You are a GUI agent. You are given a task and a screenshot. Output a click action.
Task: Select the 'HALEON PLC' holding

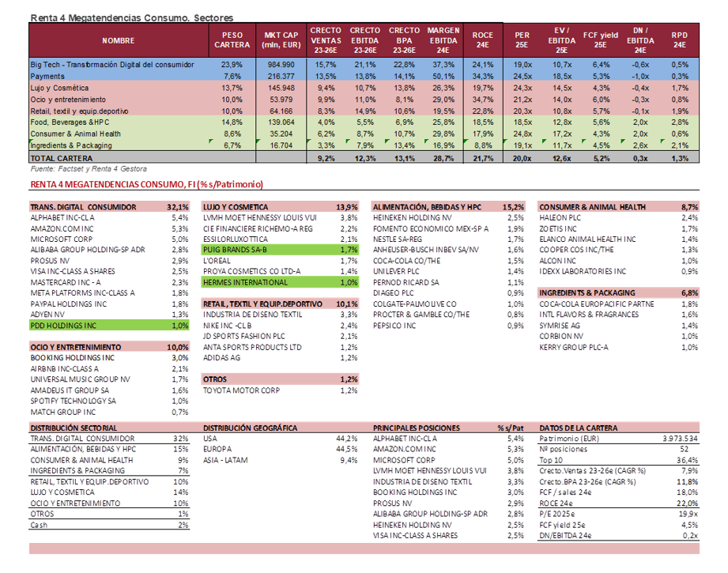(x=560, y=218)
